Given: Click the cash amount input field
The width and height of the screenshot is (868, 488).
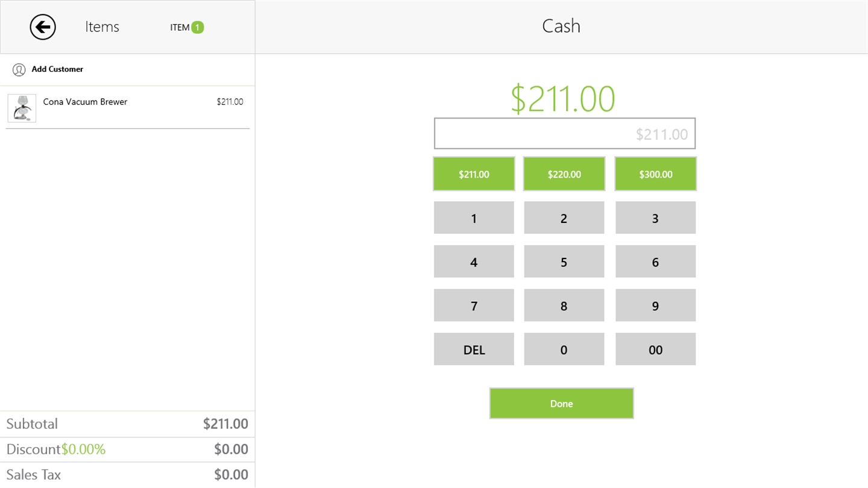Looking at the screenshot, I should coord(564,134).
